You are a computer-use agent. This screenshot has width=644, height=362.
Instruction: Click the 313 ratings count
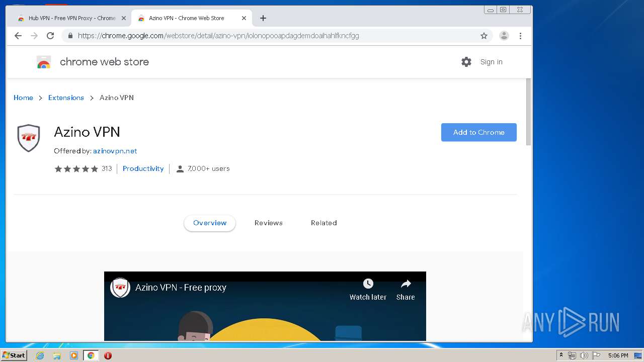107,168
